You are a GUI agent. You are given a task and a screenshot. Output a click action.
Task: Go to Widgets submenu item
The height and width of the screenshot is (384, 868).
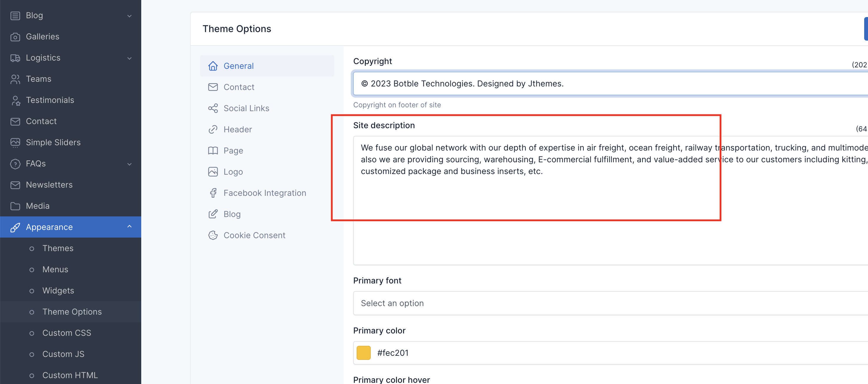click(x=70, y=291)
